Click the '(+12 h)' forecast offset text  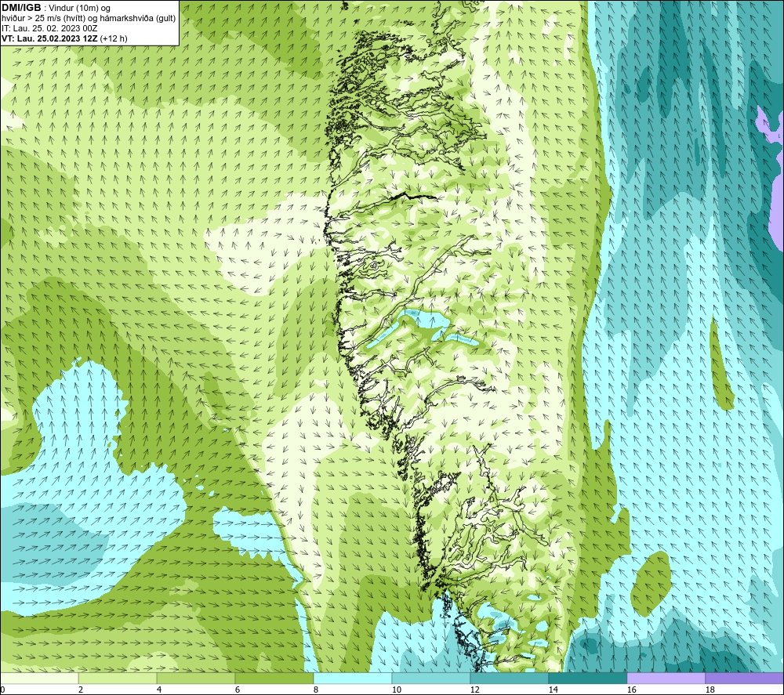click(114, 38)
